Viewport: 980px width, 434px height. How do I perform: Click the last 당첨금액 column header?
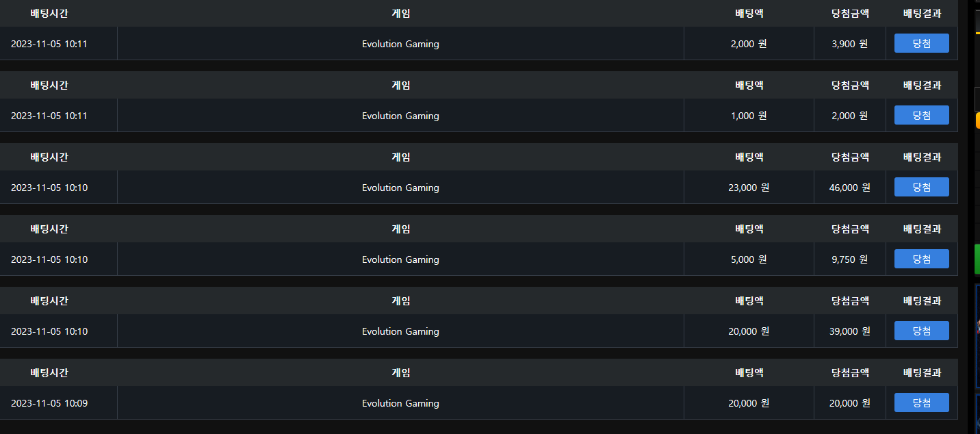[850, 372]
